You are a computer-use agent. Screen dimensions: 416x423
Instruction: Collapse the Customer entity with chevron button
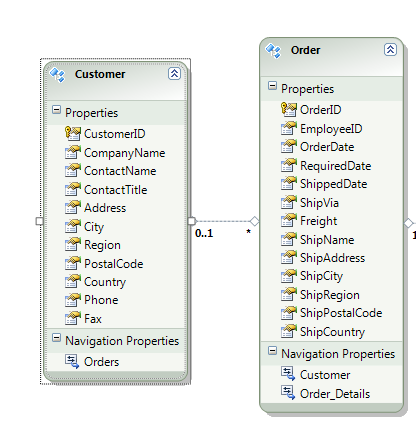click(x=174, y=73)
